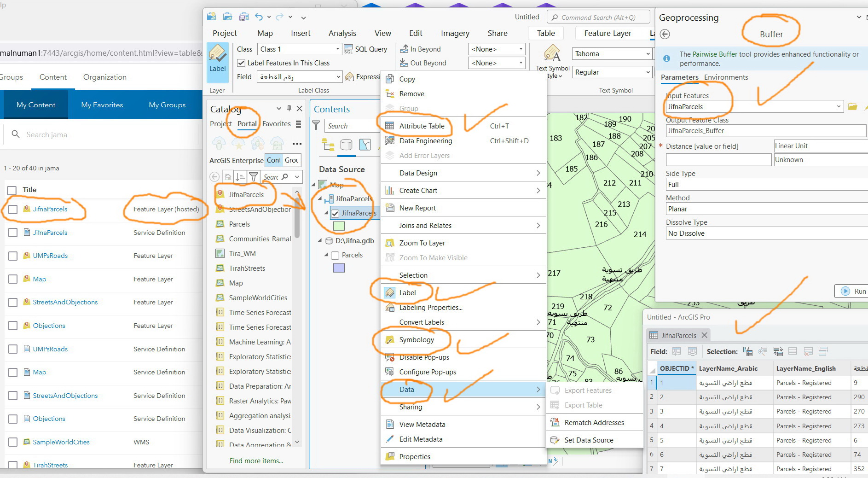The width and height of the screenshot is (868, 478).
Task: Click Rematch Addresses
Action: (594, 422)
